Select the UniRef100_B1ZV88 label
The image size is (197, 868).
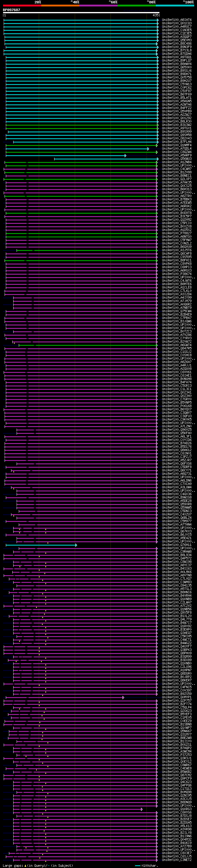pyautogui.click(x=177, y=172)
